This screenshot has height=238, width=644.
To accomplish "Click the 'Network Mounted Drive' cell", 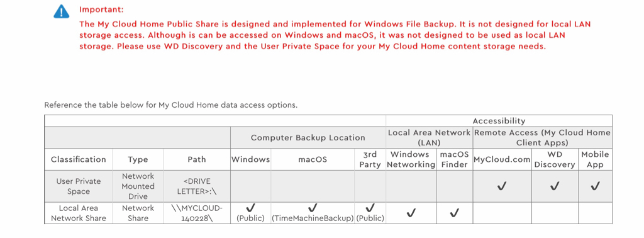I will [138, 186].
